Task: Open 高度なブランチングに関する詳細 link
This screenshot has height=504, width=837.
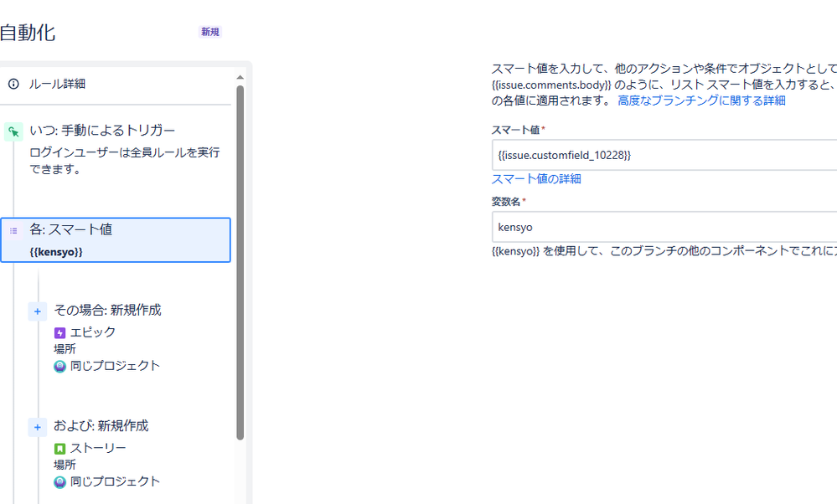Action: pos(701,100)
